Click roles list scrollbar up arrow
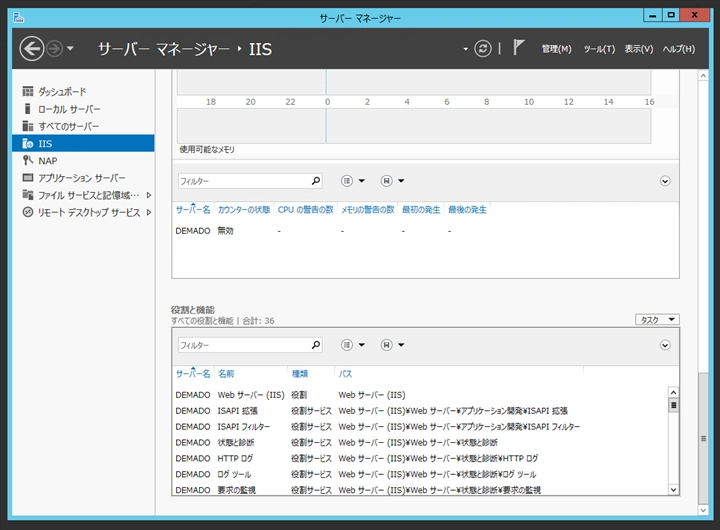This screenshot has width=720, height=530. 673,392
